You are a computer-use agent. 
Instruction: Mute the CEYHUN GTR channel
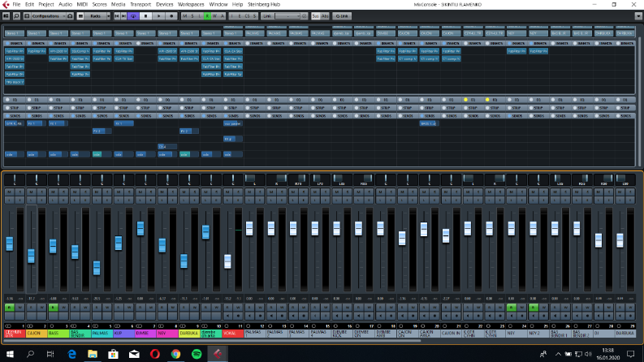9,192
